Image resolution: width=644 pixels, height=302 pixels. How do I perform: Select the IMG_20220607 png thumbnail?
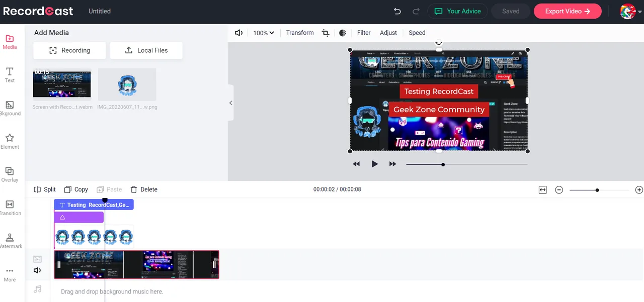127,84
